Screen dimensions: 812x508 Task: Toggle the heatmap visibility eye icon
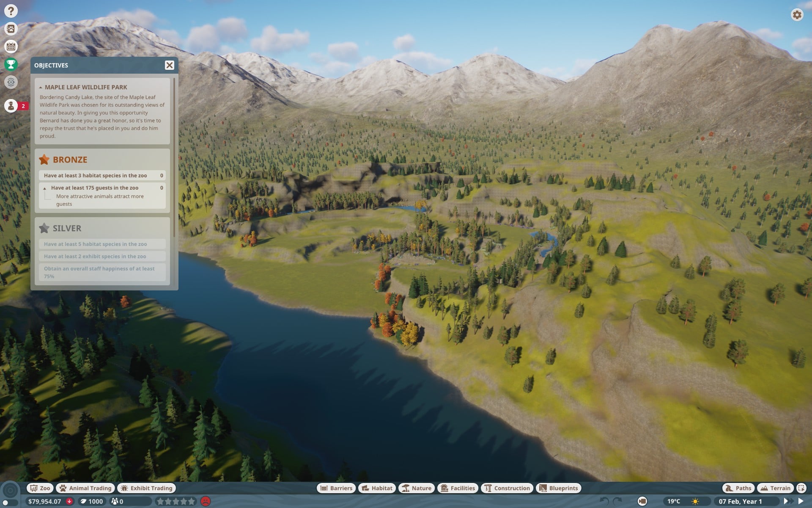(11, 82)
